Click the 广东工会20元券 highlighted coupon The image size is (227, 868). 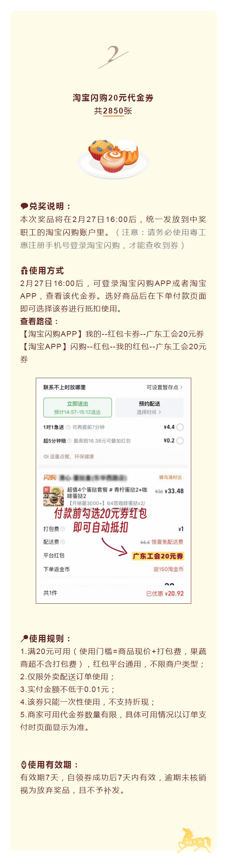click(158, 556)
